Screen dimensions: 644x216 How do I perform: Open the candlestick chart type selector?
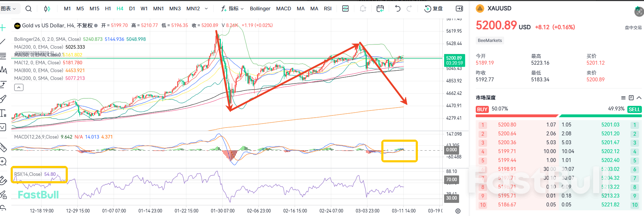47,9
